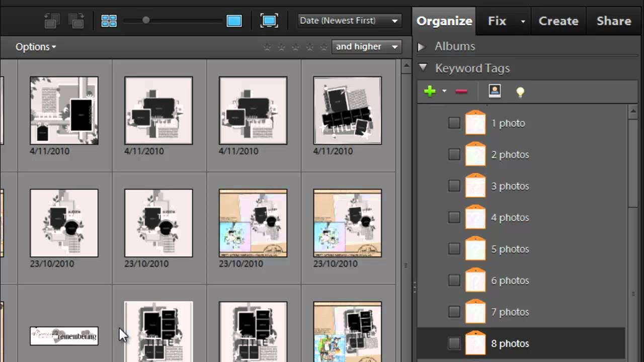The width and height of the screenshot is (644, 362).
Task: Click the '7 photos' tag icon
Action: [x=475, y=312]
